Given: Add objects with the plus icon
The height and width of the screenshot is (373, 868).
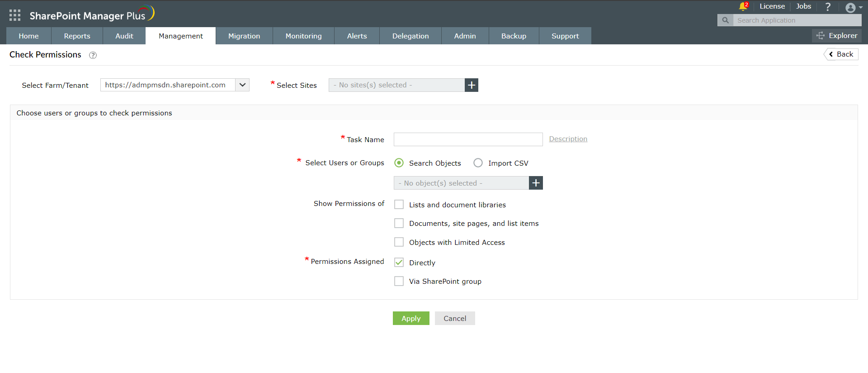Looking at the screenshot, I should click(x=536, y=183).
